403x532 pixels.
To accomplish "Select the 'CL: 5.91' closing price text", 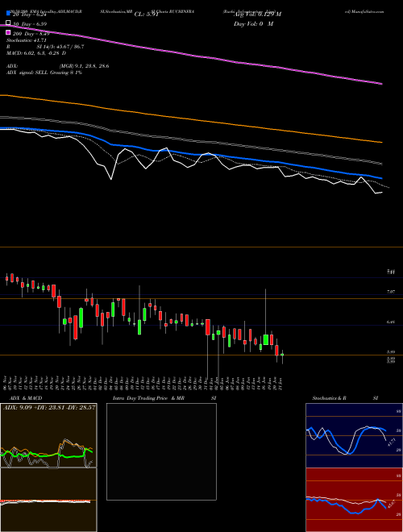I will point(147,15).
